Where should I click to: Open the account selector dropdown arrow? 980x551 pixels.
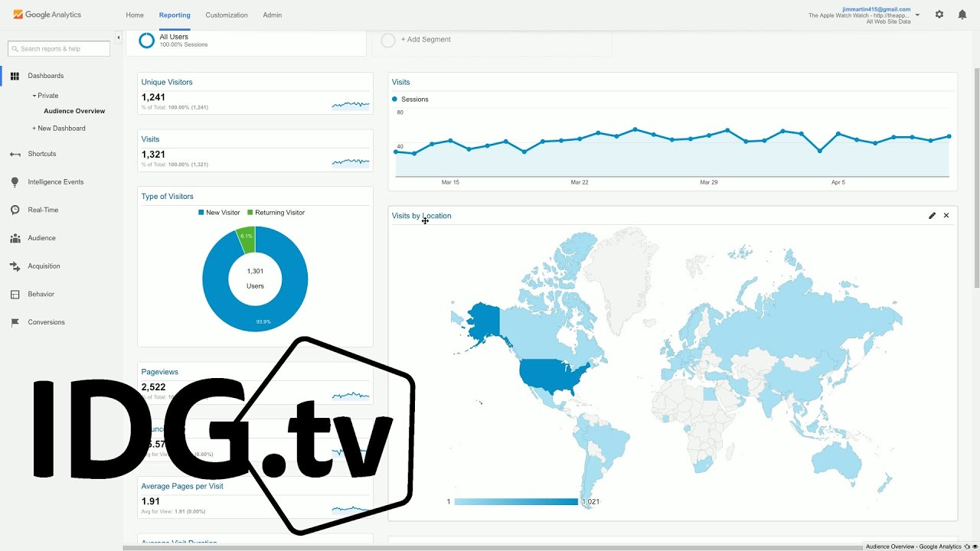click(x=917, y=15)
